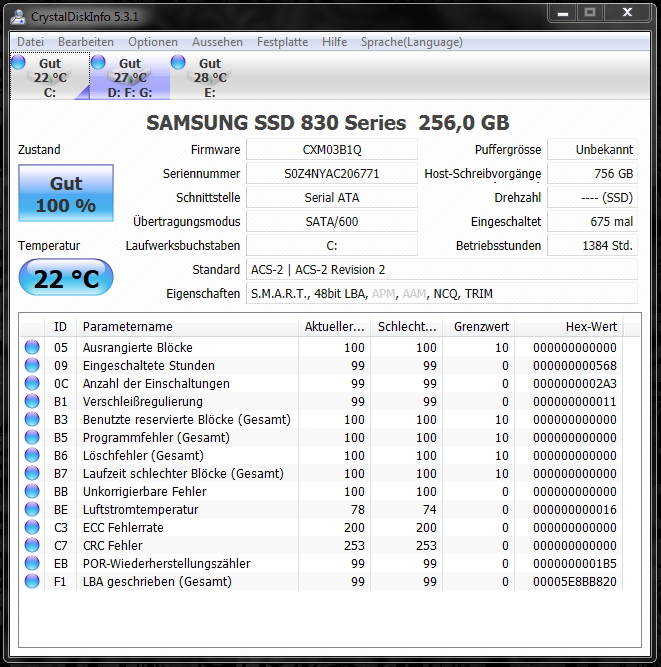Screen dimensions: 661x667
Task: Click the Host-Schreibvorgänge value 756 GB
Action: pyautogui.click(x=593, y=174)
